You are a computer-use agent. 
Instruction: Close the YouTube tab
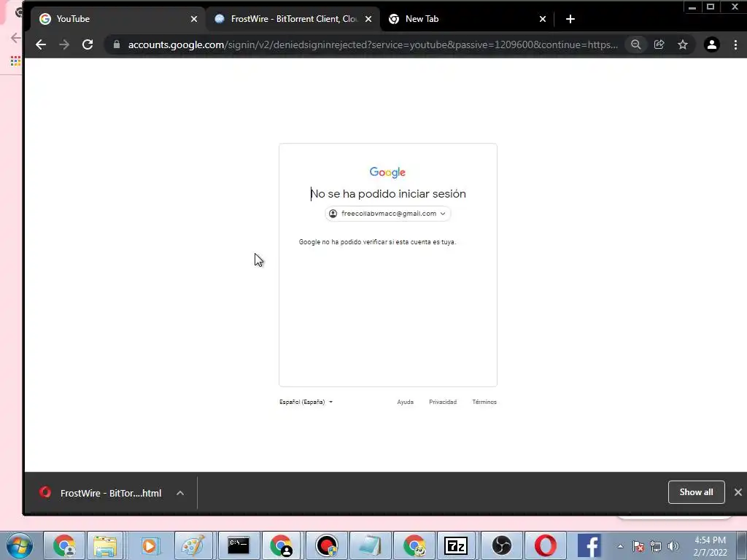coord(194,19)
